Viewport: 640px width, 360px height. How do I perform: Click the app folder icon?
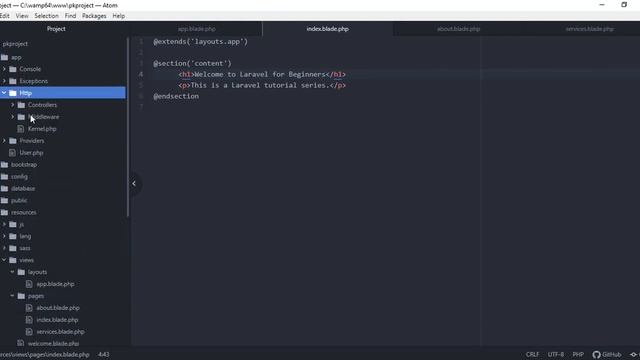click(4, 57)
